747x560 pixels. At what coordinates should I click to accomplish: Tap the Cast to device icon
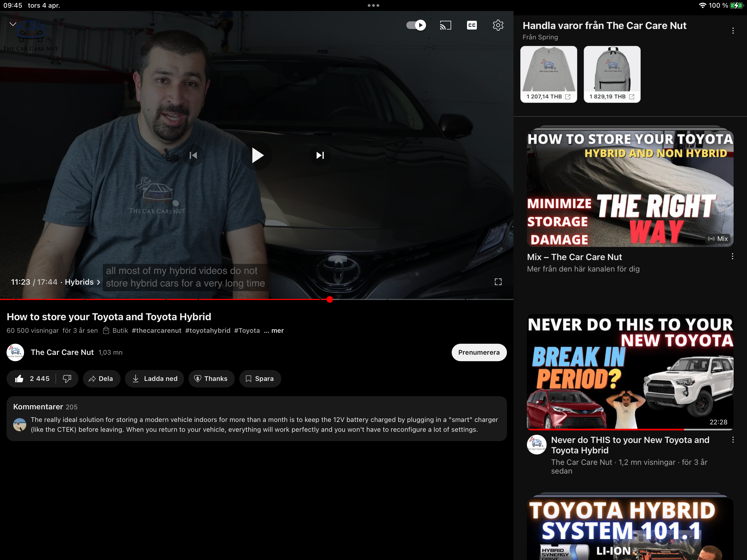click(x=445, y=25)
